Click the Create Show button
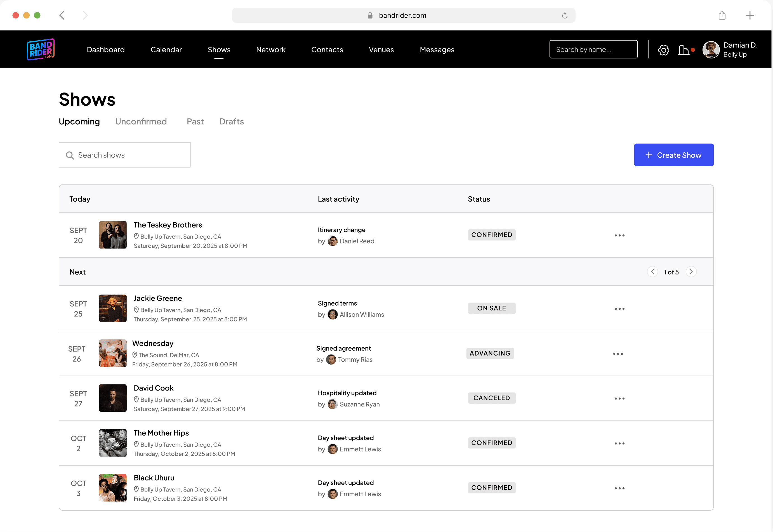This screenshot has height=532, width=773. point(673,155)
